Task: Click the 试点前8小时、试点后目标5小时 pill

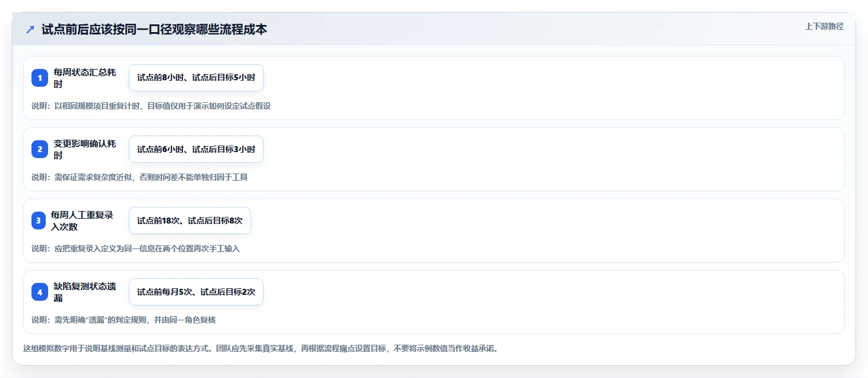Action: (x=196, y=78)
